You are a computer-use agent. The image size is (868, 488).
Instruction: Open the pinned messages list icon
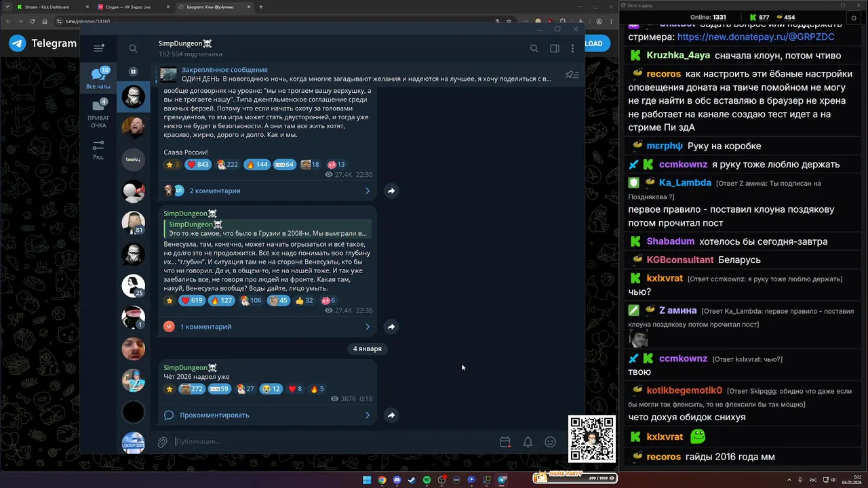(572, 75)
